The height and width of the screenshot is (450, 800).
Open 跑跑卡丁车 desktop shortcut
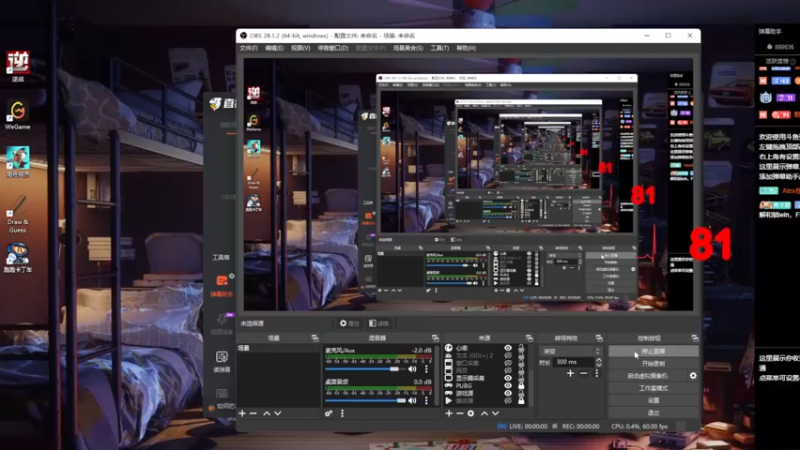click(17, 258)
